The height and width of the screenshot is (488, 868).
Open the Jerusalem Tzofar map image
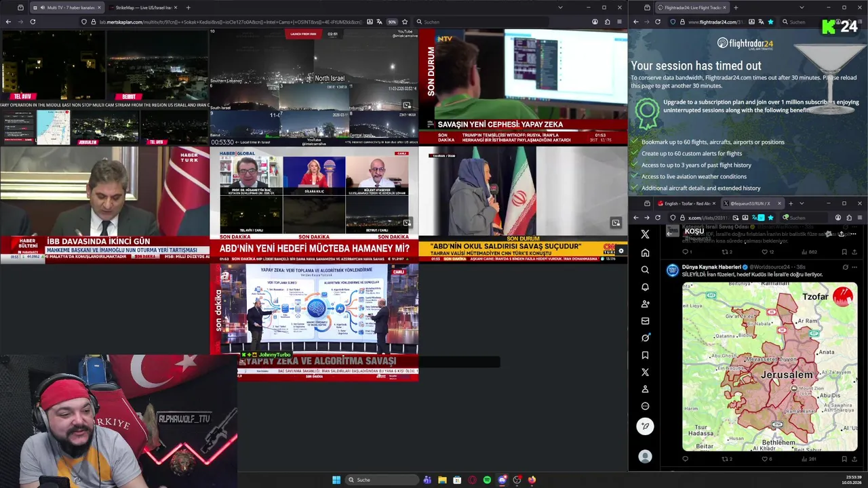(770, 367)
